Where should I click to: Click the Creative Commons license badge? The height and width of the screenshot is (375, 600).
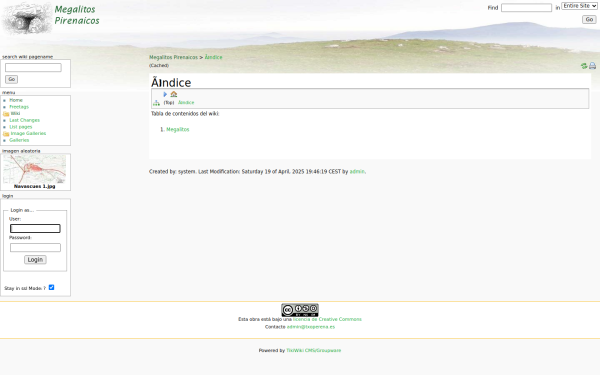tap(300, 310)
